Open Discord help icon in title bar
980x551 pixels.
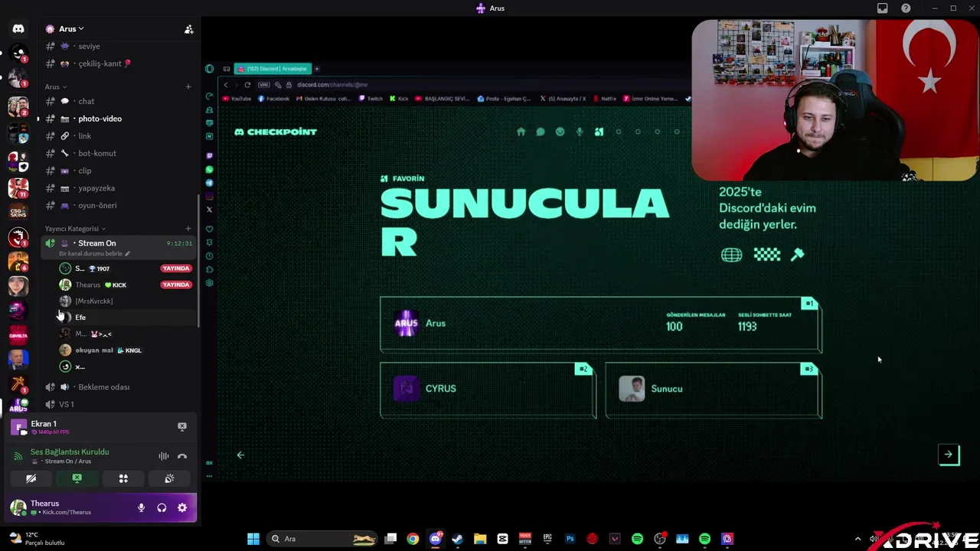pyautogui.click(x=906, y=8)
